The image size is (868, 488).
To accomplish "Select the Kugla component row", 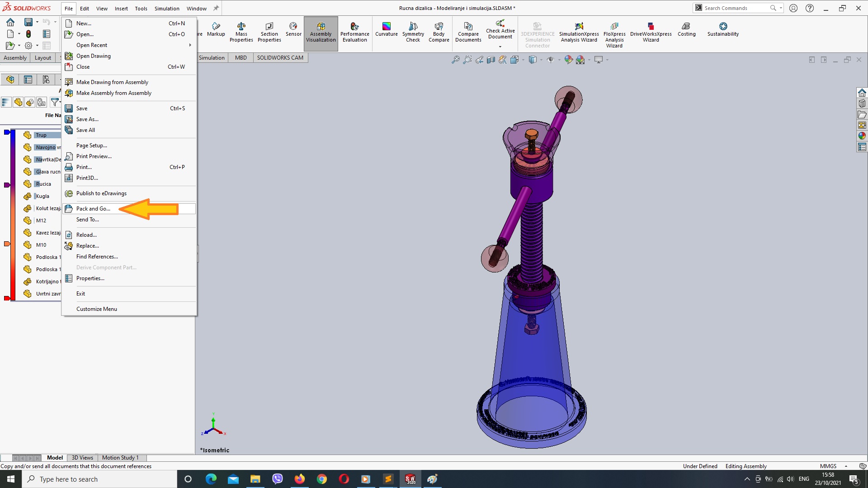I will [42, 196].
